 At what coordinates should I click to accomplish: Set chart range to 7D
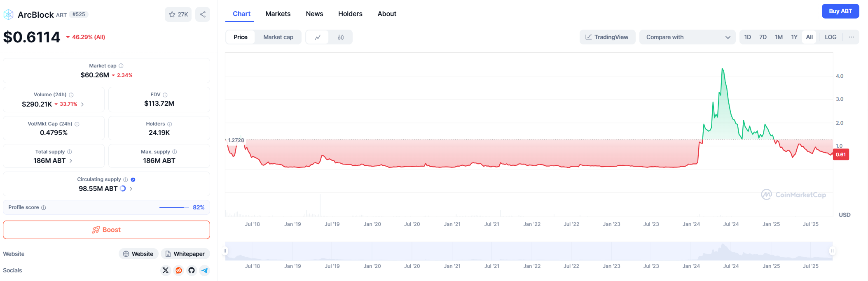[x=763, y=37]
